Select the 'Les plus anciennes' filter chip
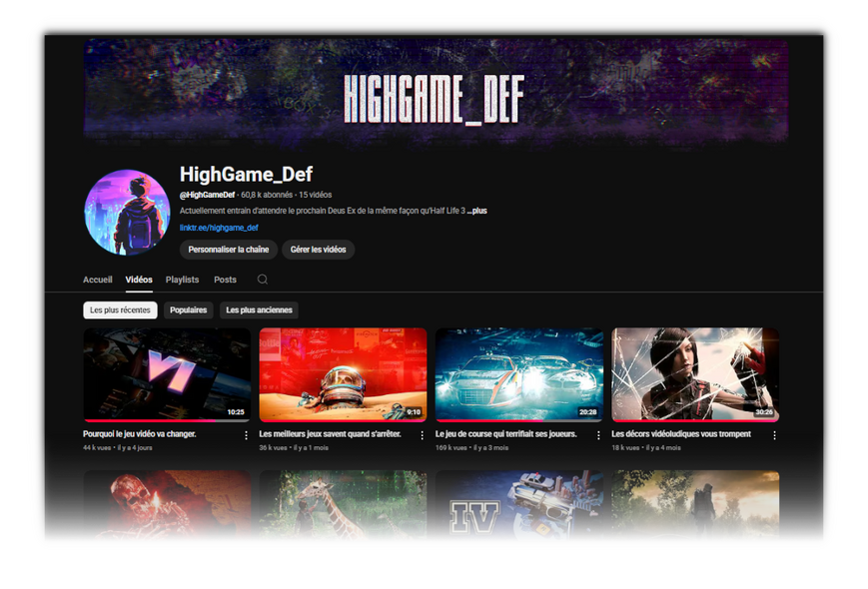Image resolution: width=868 pixels, height=589 pixels. point(259,310)
